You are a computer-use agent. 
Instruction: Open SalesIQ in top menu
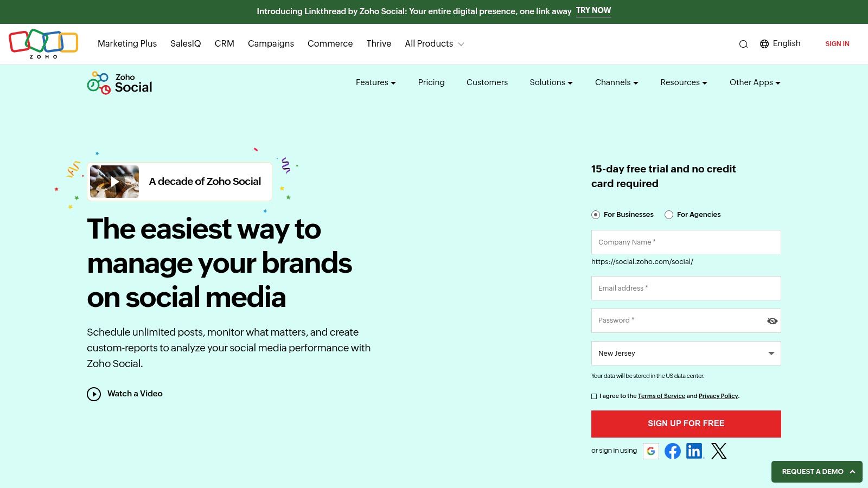pyautogui.click(x=186, y=44)
